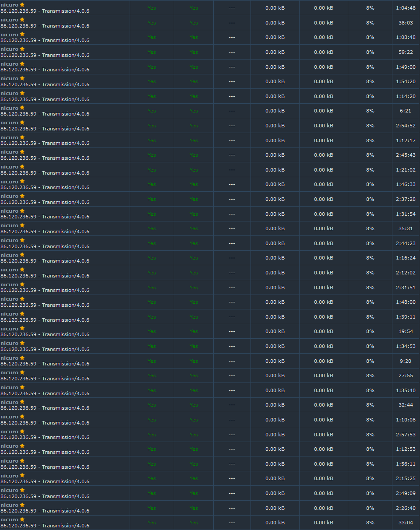The height and width of the screenshot is (530, 420).
Task: Click the time cell 35:31
Action: (406, 228)
